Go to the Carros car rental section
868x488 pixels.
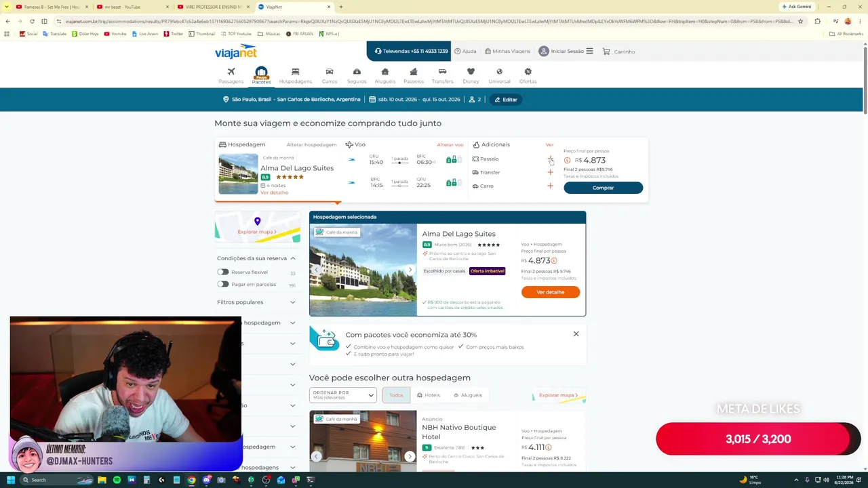(330, 75)
